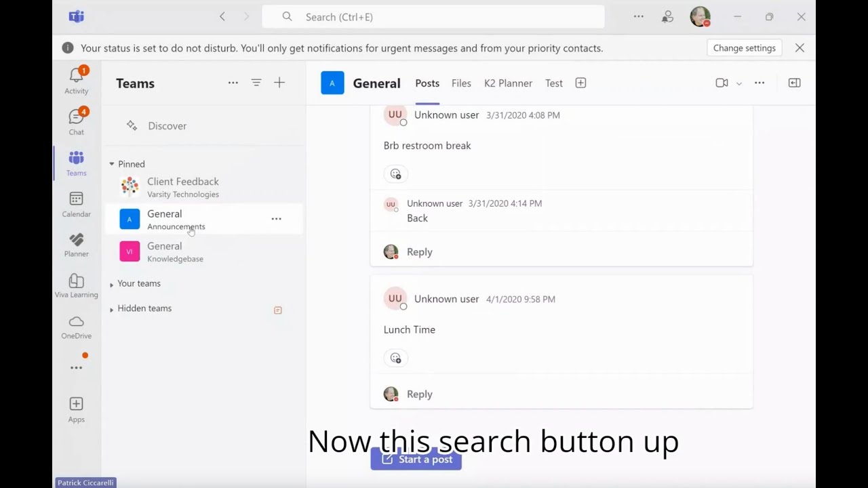Switch to the Files tab
Image resolution: width=868 pixels, height=488 pixels.
click(461, 83)
